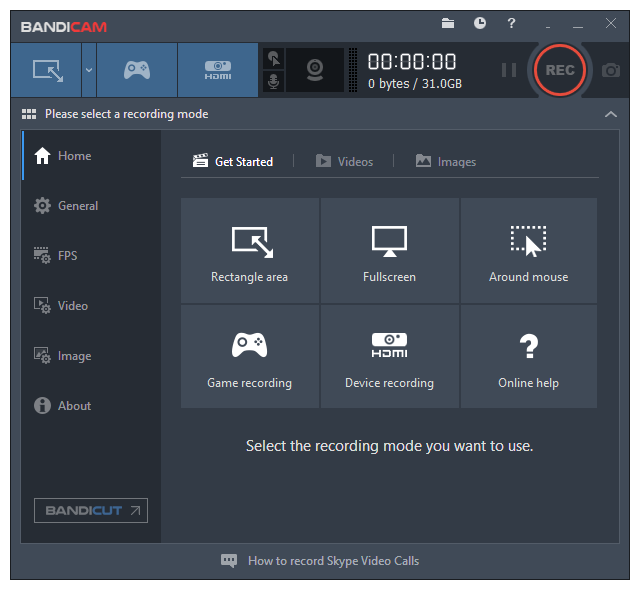
Task: Open How to record Skype Video Calls
Action: pyautogui.click(x=334, y=561)
